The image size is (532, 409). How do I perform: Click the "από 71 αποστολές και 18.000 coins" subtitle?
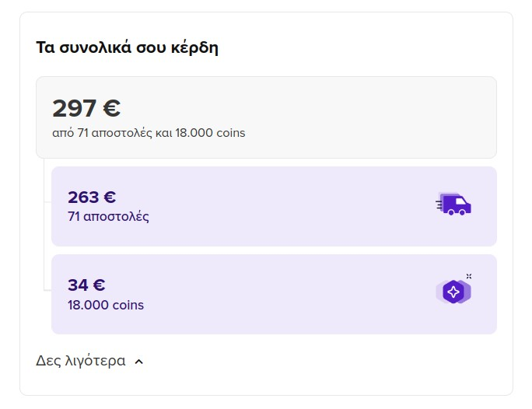[149, 133]
